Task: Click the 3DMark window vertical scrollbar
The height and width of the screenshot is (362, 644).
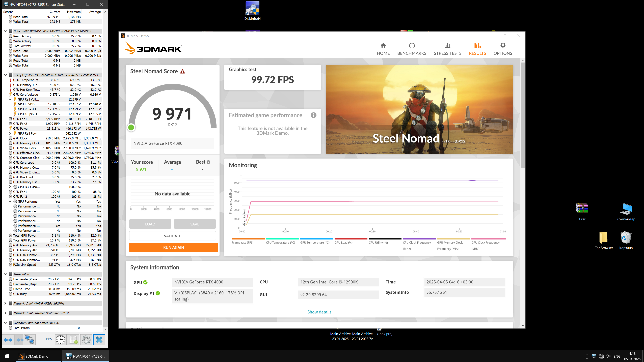Action: click(x=523, y=115)
